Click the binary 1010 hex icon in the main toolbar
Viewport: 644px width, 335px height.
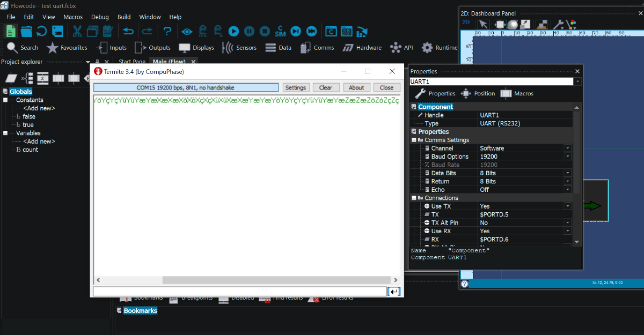point(347,32)
